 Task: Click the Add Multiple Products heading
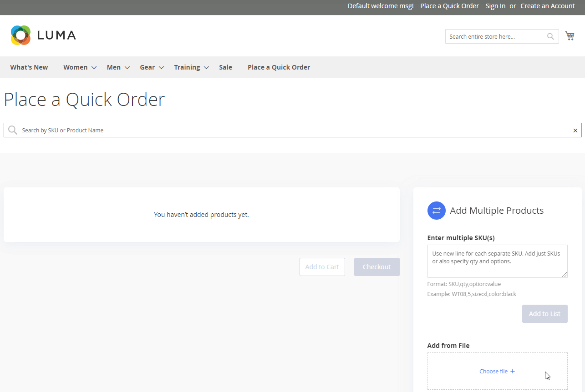(497, 211)
